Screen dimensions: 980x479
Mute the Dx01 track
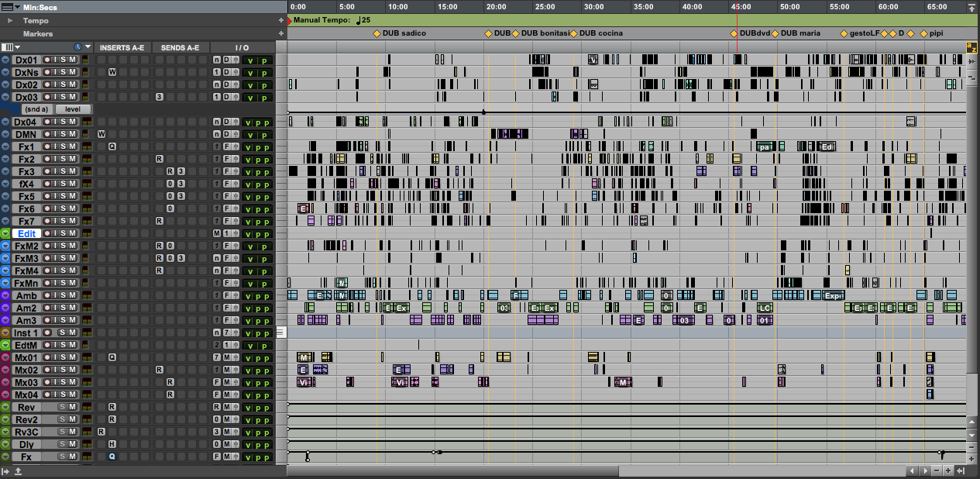coord(73,60)
